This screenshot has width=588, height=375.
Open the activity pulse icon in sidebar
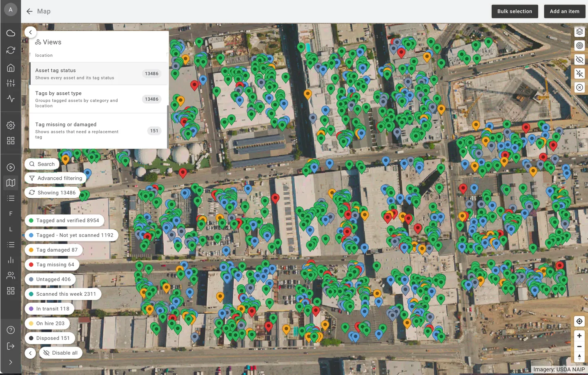point(11,98)
